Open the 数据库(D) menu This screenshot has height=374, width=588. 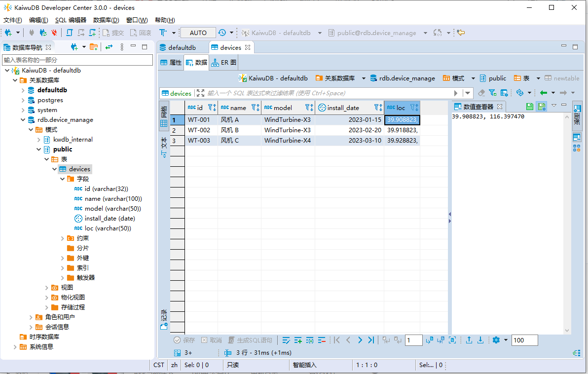click(x=106, y=20)
